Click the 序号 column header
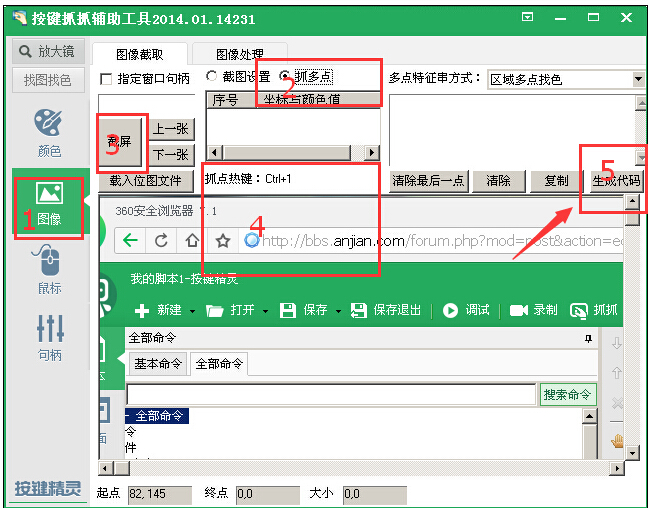The height and width of the screenshot is (508, 650). (231, 100)
